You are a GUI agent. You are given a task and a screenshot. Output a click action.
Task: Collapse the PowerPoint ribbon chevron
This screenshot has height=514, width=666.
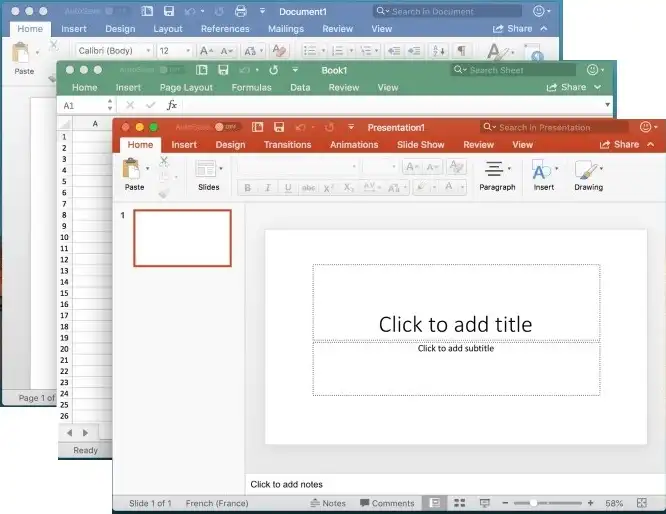click(651, 144)
